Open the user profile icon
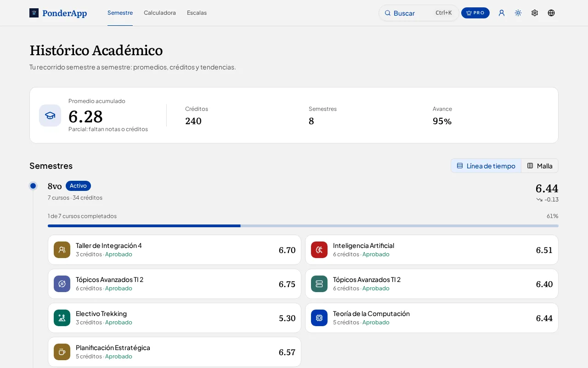 coord(502,13)
